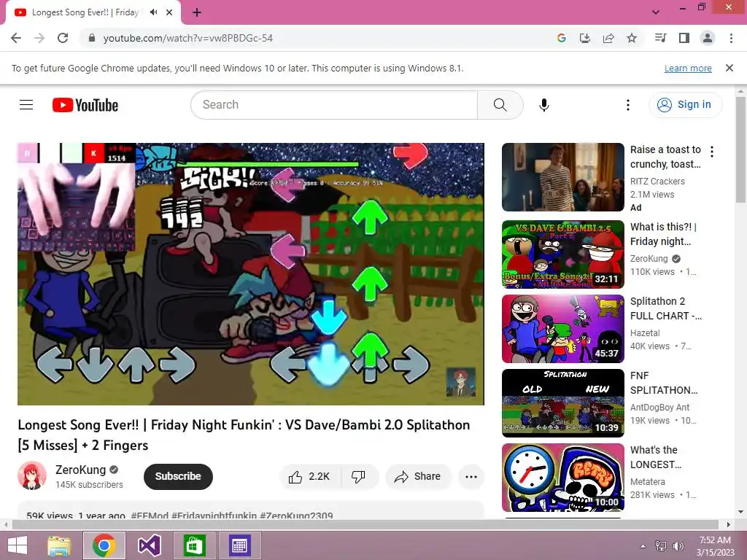This screenshot has height=560, width=747.
Task: Show hidden tray icons arrow
Action: [643, 545]
